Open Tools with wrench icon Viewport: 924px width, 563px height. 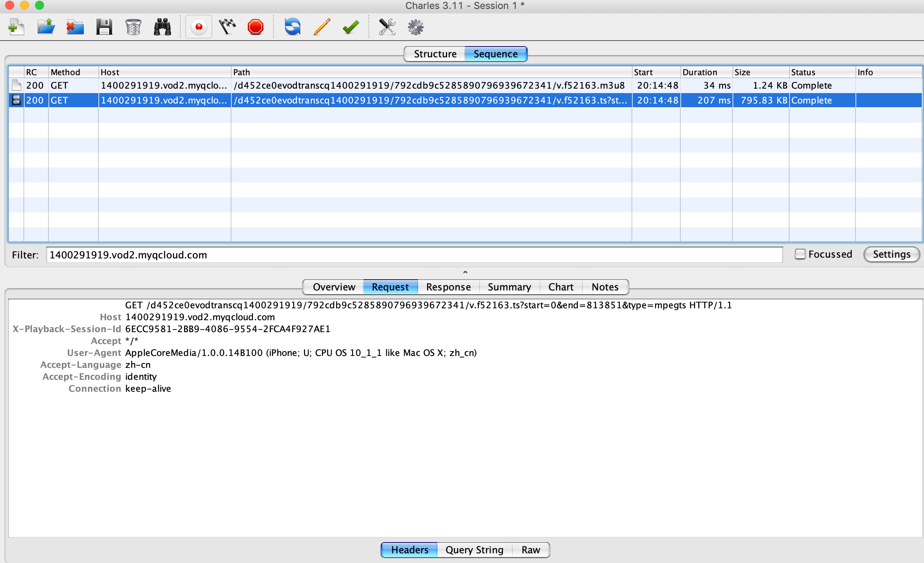point(387,27)
